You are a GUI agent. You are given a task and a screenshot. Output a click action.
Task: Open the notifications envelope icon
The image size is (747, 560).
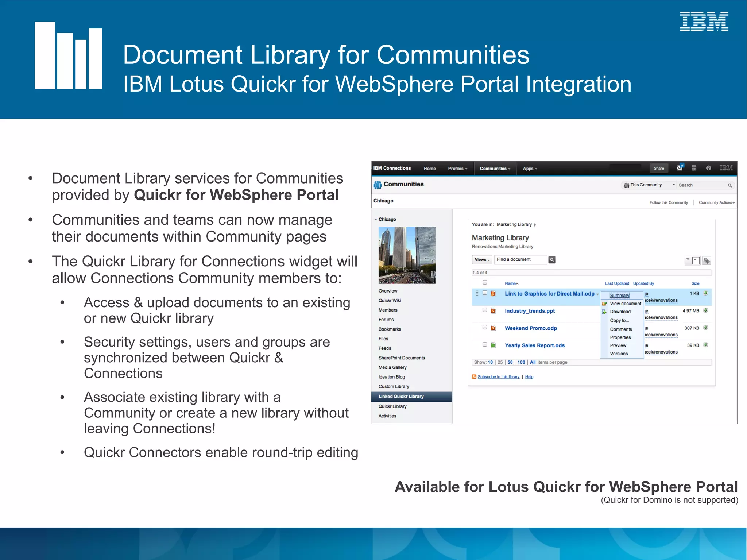tap(680, 168)
